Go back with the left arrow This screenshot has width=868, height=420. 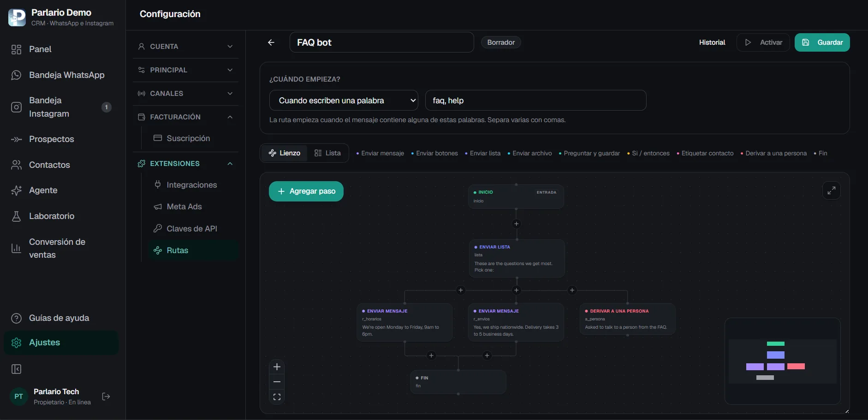[x=271, y=42]
